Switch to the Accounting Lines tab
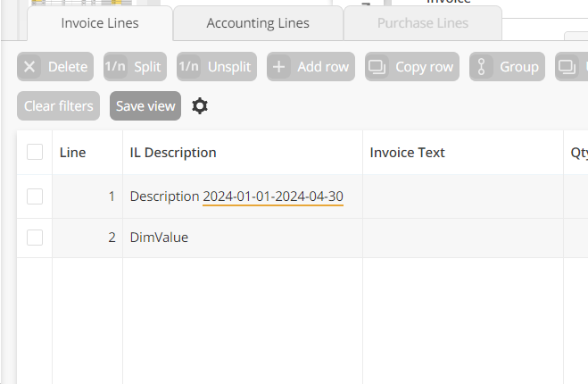Viewport: 588px width, 384px height. click(x=258, y=23)
